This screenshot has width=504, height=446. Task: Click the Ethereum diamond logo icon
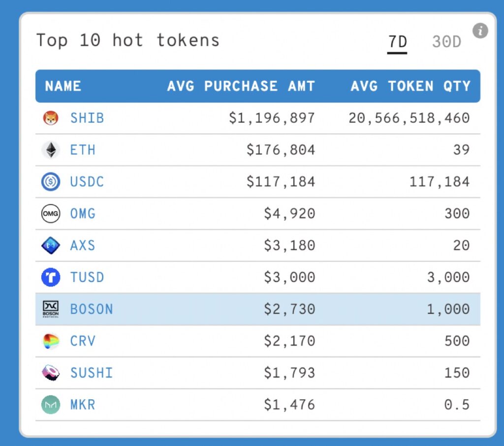pos(51,150)
